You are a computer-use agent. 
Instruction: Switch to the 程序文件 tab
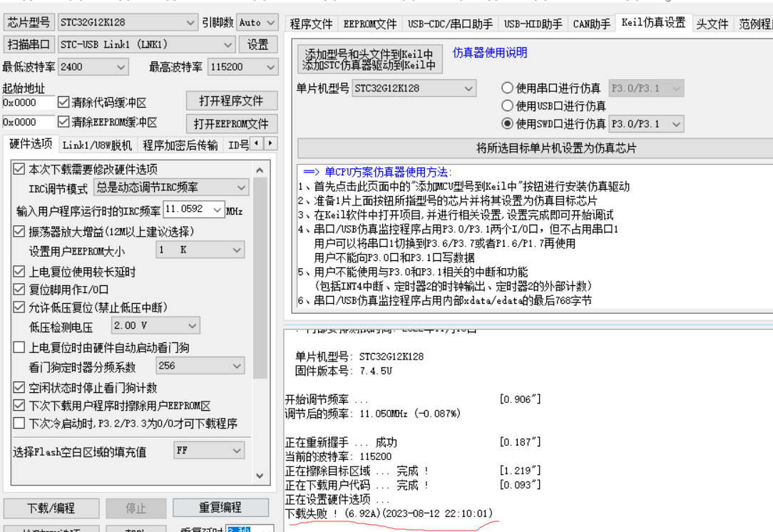[311, 24]
